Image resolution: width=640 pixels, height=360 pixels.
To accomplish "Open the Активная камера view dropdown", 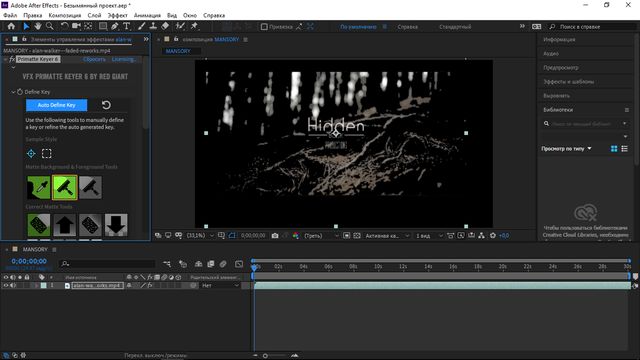I will [387, 236].
